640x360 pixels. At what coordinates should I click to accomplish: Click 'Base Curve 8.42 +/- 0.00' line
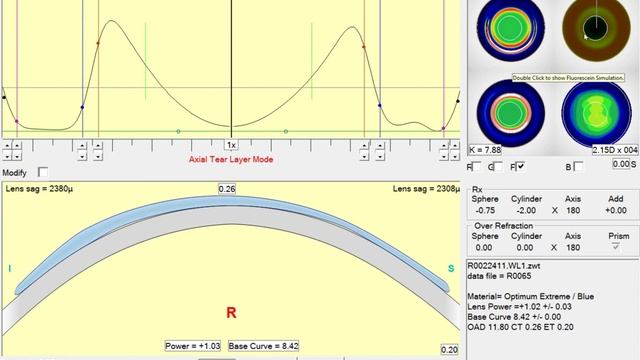[514, 317]
